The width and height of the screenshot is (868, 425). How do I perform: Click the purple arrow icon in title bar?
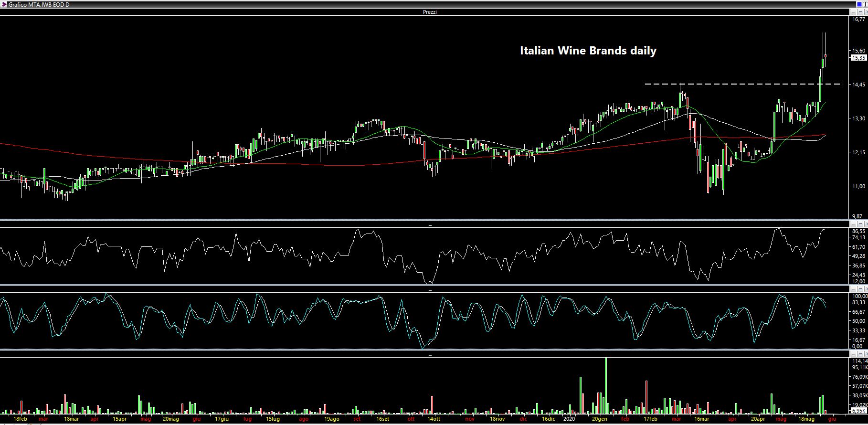click(4, 4)
